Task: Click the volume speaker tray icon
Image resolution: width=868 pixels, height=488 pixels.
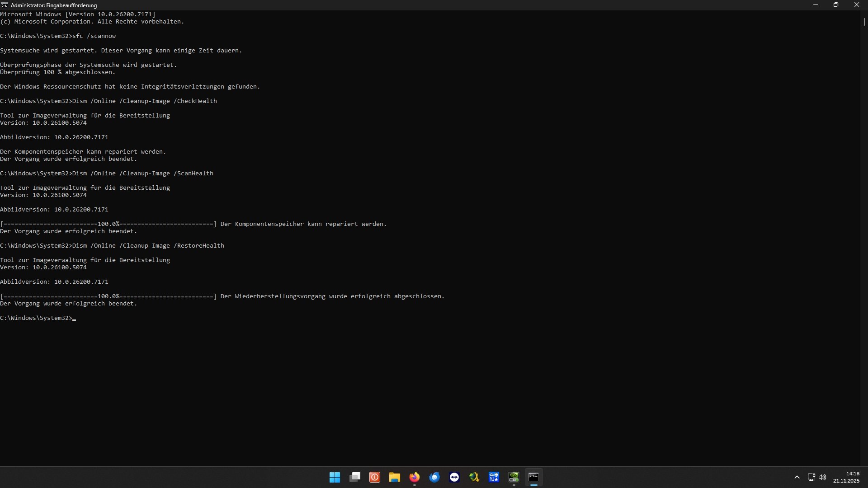Action: click(823, 477)
